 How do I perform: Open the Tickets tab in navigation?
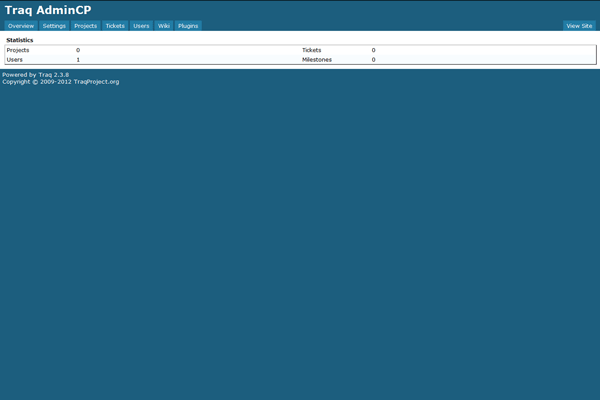point(115,25)
